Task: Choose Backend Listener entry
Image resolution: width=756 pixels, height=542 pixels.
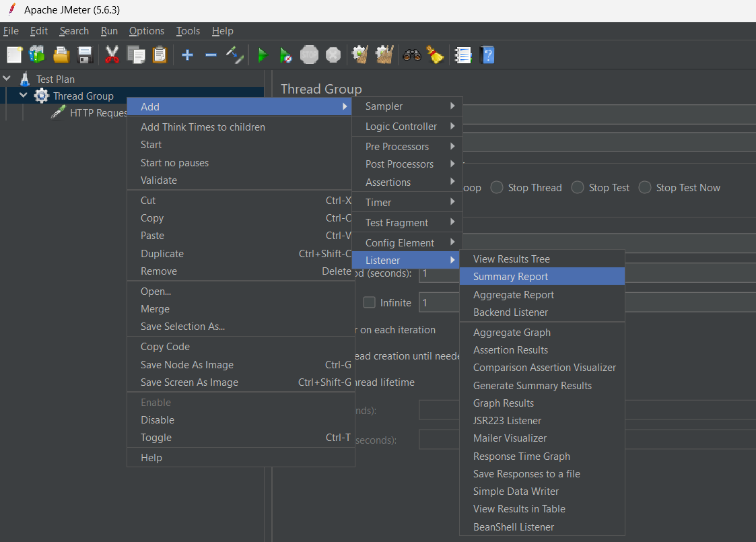Action: 543,312
